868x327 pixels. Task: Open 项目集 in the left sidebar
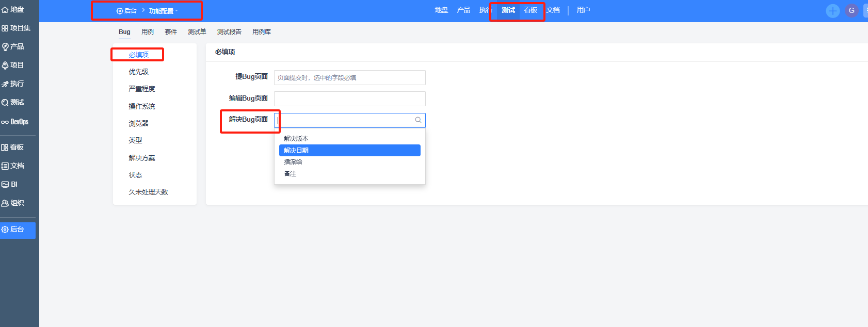(x=16, y=28)
